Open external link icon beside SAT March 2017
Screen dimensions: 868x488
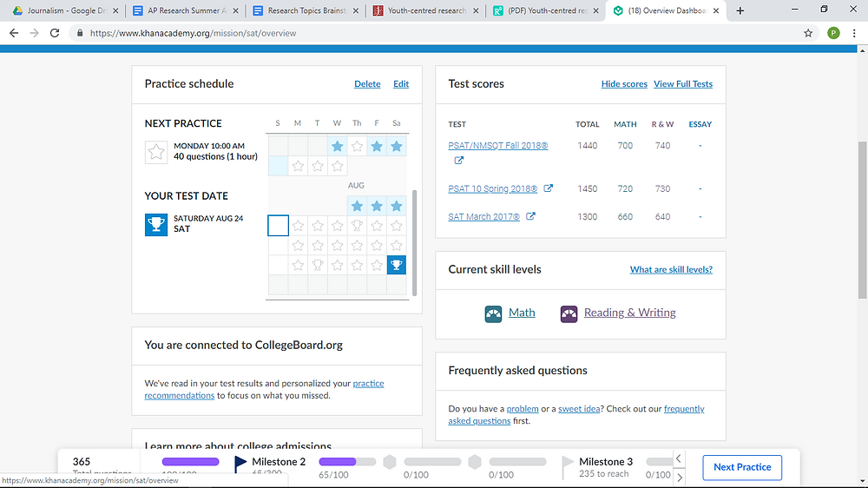click(530, 216)
